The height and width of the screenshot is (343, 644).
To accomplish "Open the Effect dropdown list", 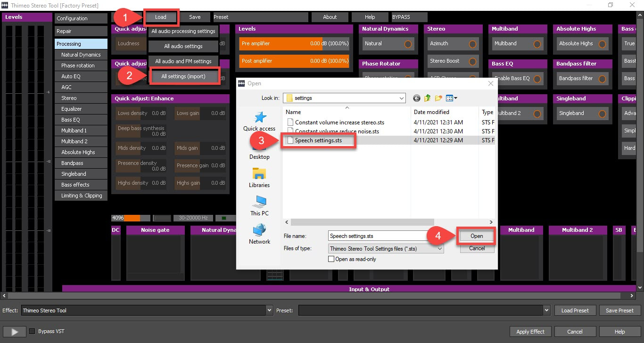I will click(x=269, y=310).
